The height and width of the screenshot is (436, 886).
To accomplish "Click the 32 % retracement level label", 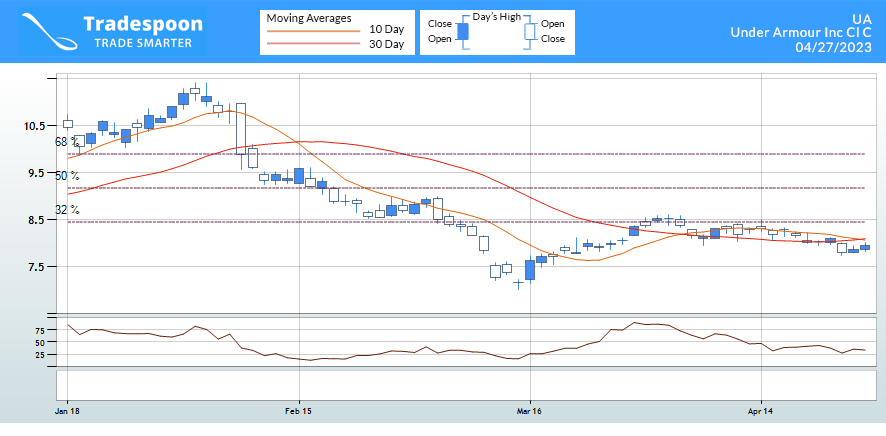I will tap(67, 210).
